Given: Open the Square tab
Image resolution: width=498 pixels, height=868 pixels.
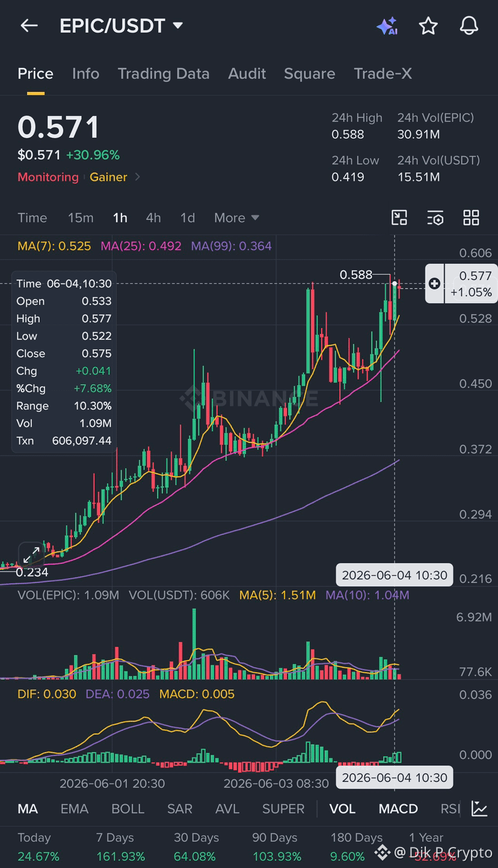Looking at the screenshot, I should point(309,73).
